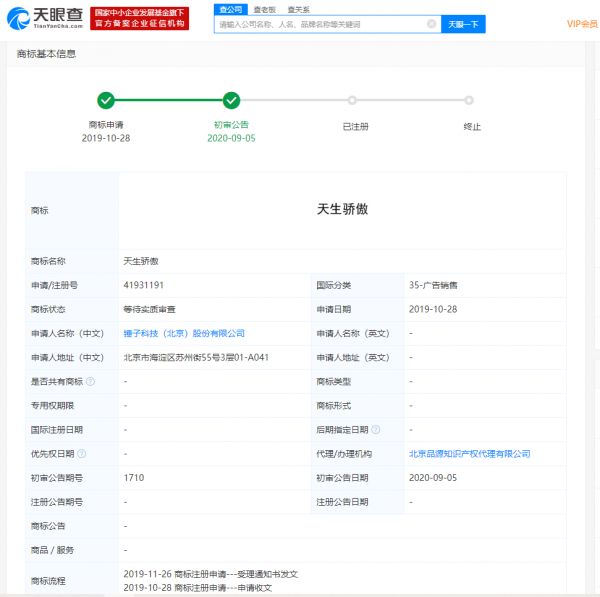Switch to the 查关系 tab

coord(297,8)
